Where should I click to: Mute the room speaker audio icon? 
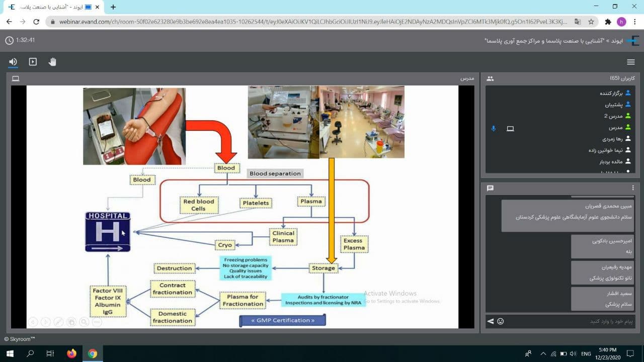[x=13, y=62]
